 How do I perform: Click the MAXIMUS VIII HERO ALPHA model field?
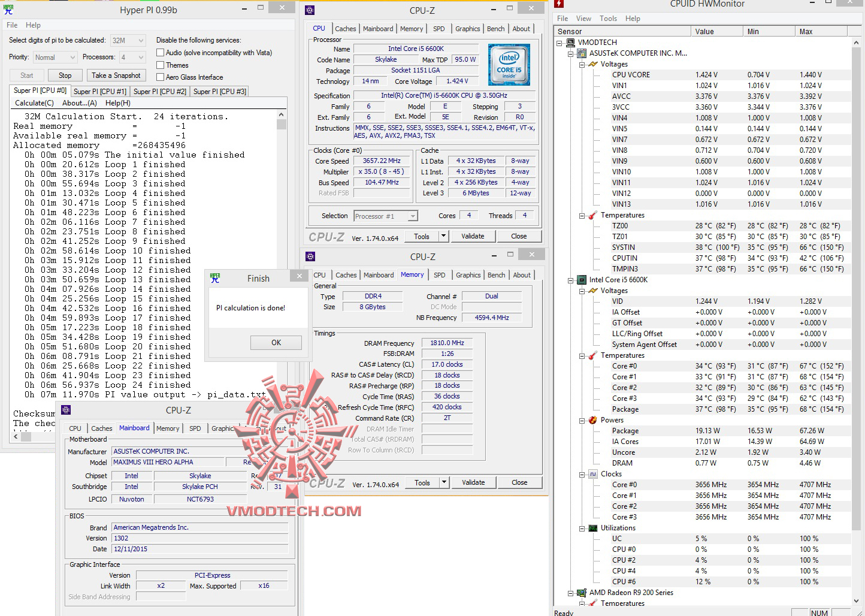pos(168,463)
